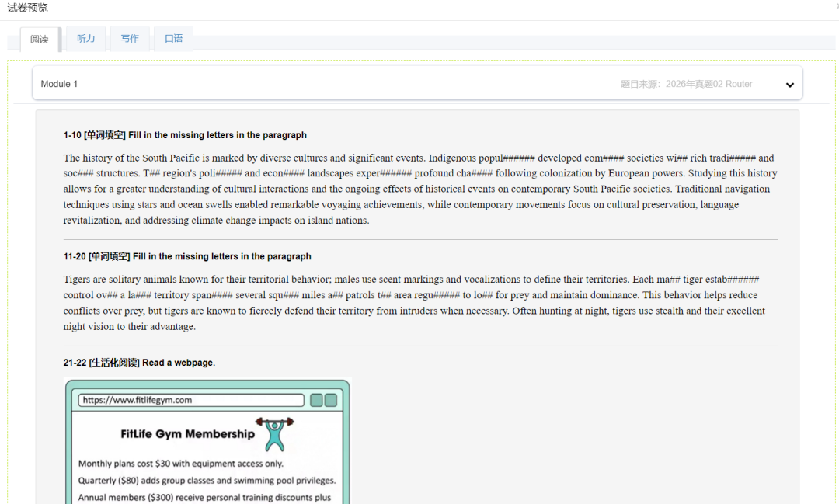839x504 pixels.
Task: Click the weightlifter icon in the webpage
Action: tap(274, 434)
